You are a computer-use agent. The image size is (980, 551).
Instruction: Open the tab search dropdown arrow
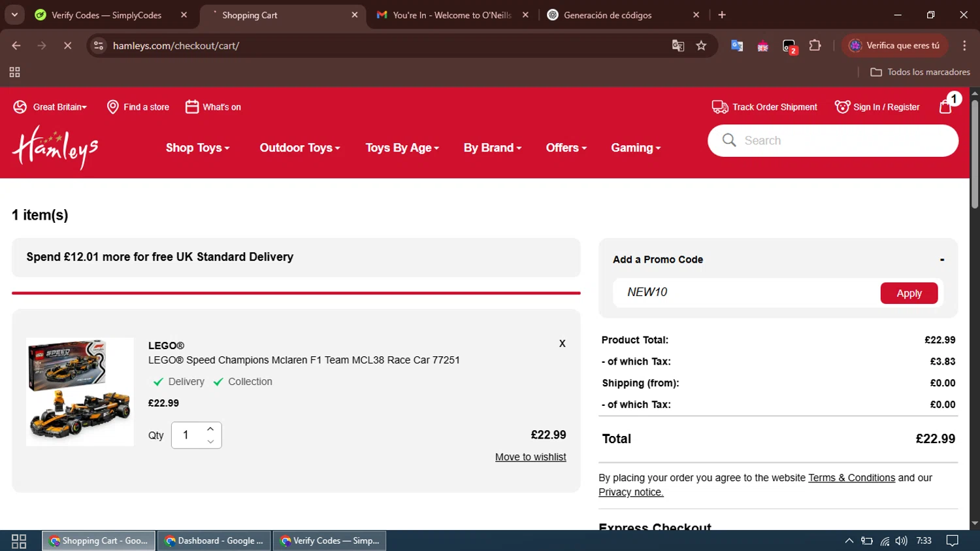14,15
